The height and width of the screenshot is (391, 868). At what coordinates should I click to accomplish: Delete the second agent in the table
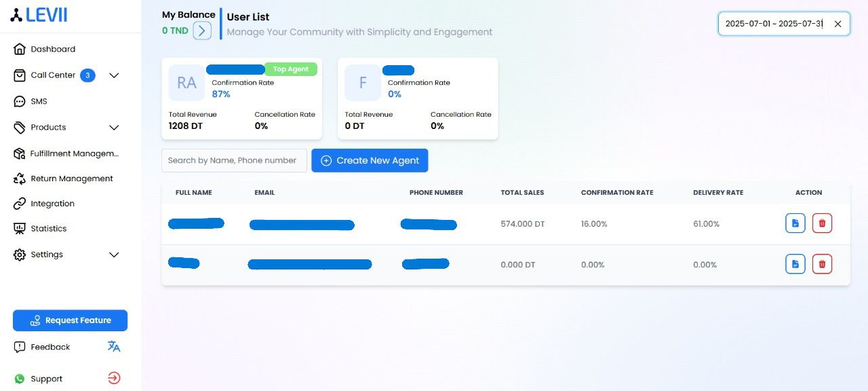point(822,264)
